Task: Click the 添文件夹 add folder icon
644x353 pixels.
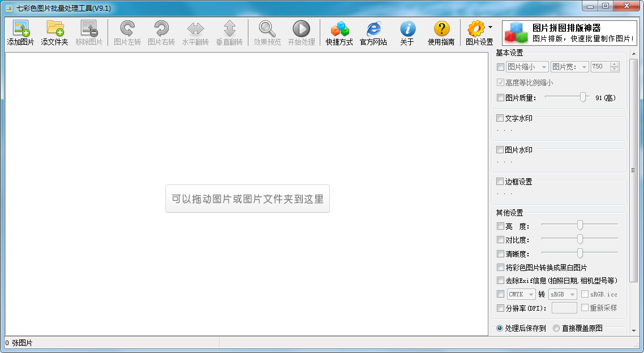Action: [x=54, y=29]
